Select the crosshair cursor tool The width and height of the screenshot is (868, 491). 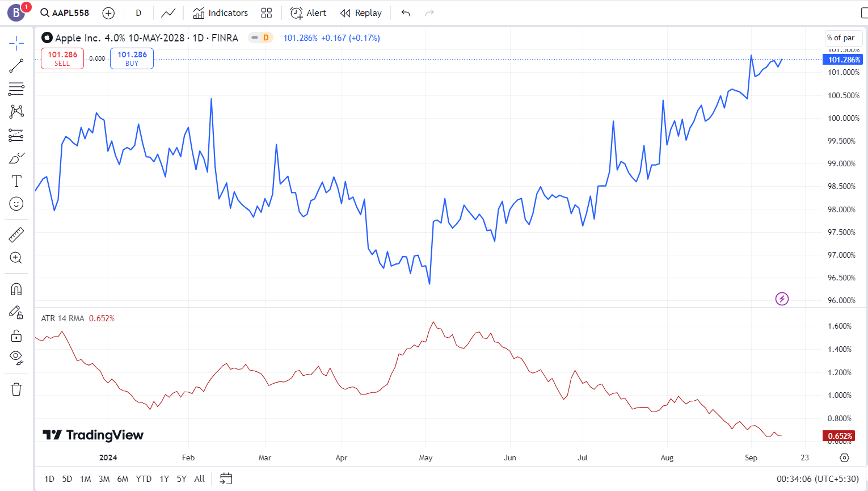tap(16, 43)
